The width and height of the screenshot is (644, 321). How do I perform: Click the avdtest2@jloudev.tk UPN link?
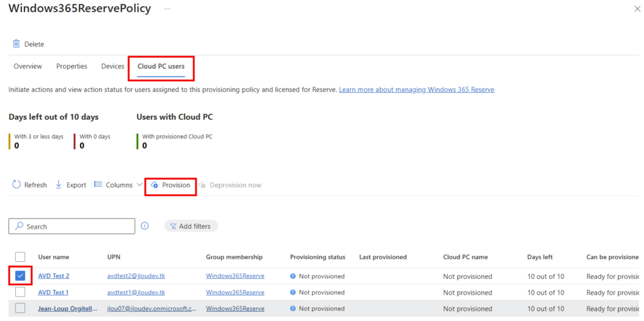point(136,276)
